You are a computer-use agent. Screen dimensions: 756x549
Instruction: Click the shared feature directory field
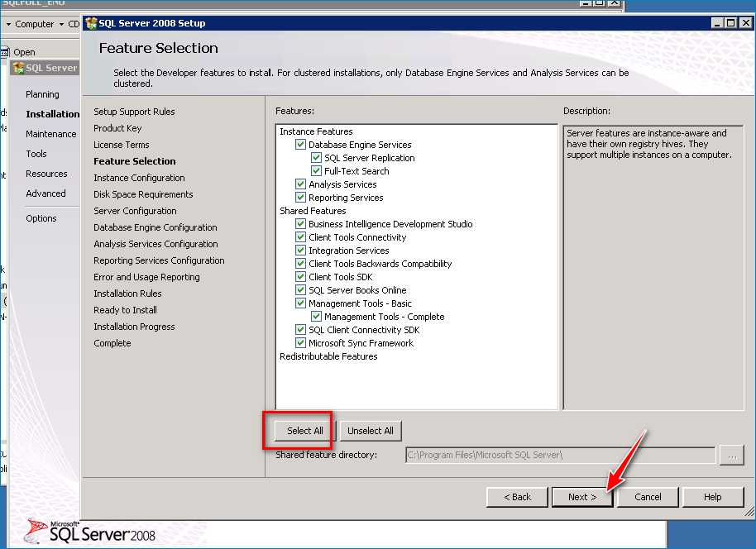click(560, 455)
